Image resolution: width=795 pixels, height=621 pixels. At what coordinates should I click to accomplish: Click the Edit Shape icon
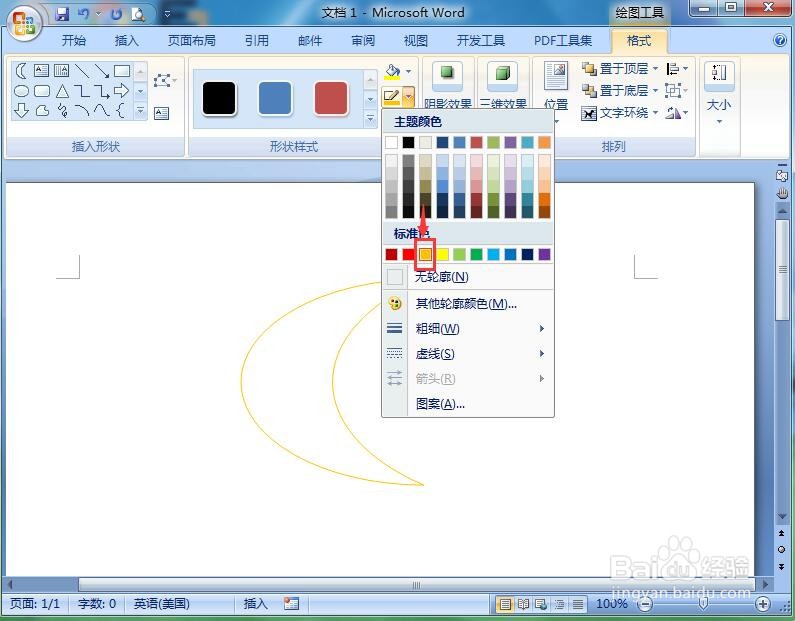point(164,81)
